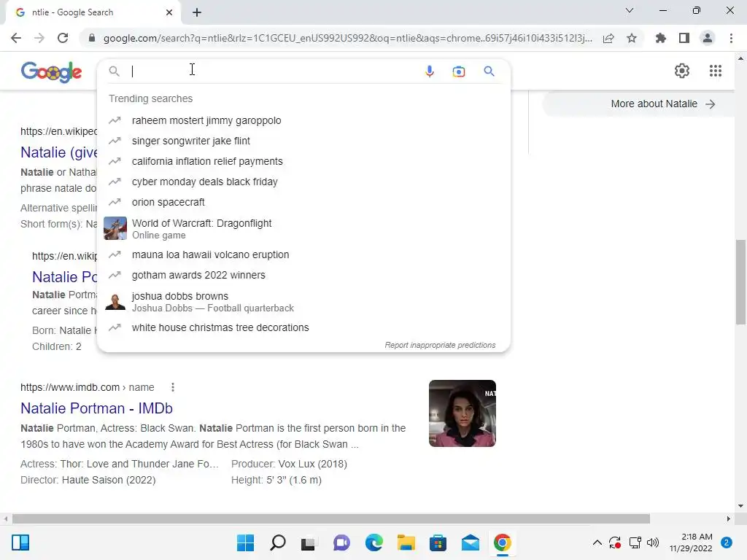Open clock and date in taskbar
Viewport: 747px width, 560px height.
pyautogui.click(x=691, y=542)
